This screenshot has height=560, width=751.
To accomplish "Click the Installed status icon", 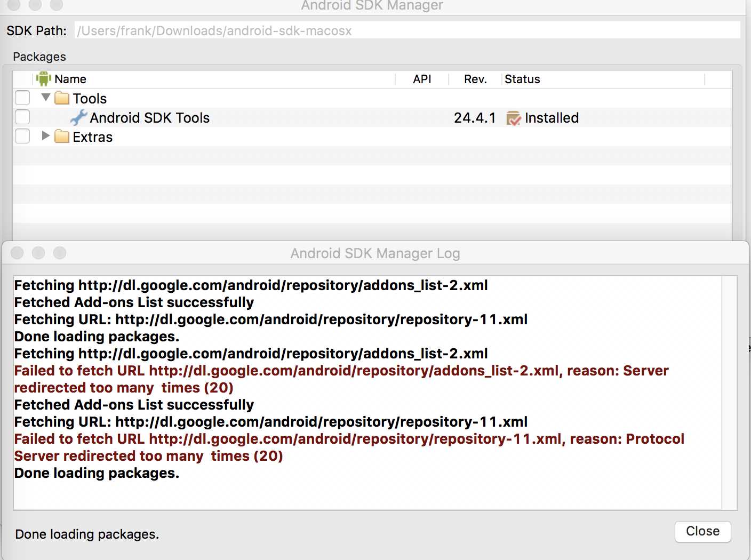I will click(514, 118).
